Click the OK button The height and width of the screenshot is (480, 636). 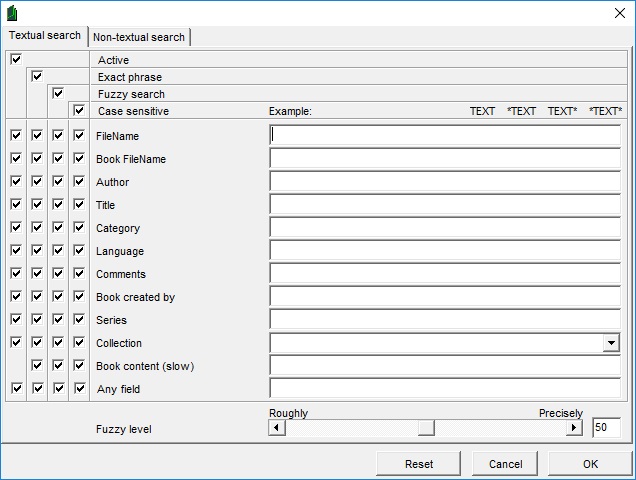(590, 464)
